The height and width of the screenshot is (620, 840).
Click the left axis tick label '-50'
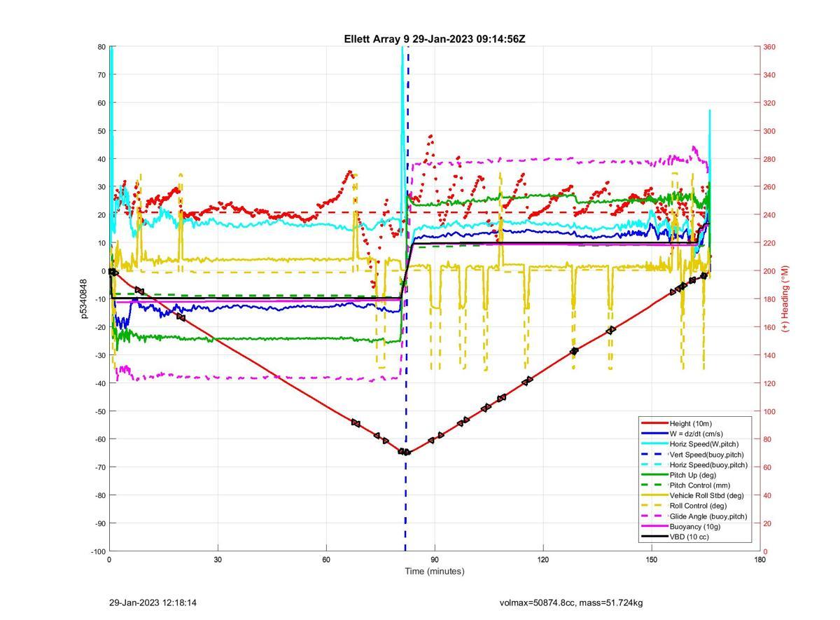[x=99, y=411]
